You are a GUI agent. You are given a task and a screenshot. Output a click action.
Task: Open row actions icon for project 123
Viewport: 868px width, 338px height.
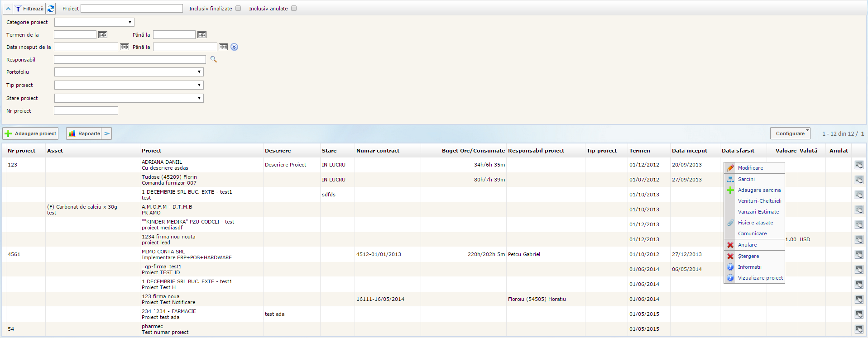point(858,165)
